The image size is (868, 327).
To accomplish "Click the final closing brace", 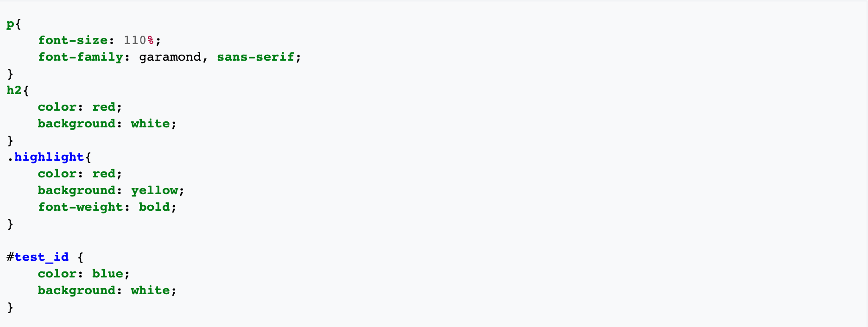I will coord(10,308).
